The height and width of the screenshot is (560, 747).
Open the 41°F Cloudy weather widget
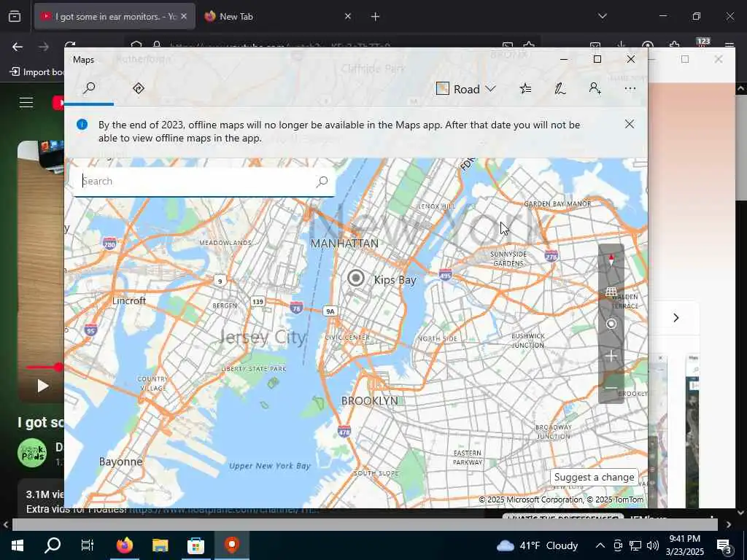[537, 545]
